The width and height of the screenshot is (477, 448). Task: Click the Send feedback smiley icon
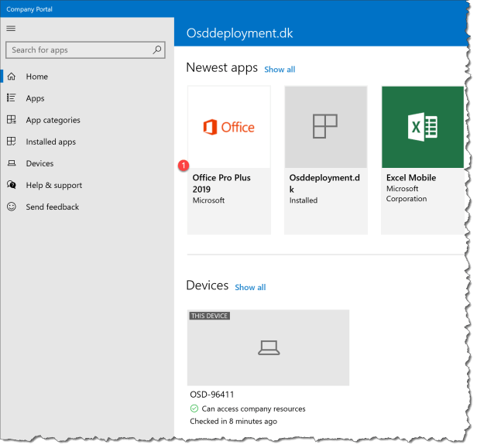(x=12, y=207)
